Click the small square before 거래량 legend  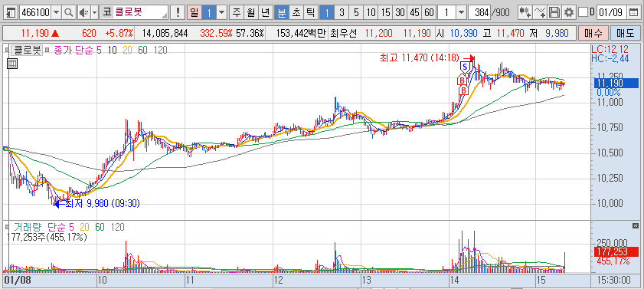(x=7, y=226)
